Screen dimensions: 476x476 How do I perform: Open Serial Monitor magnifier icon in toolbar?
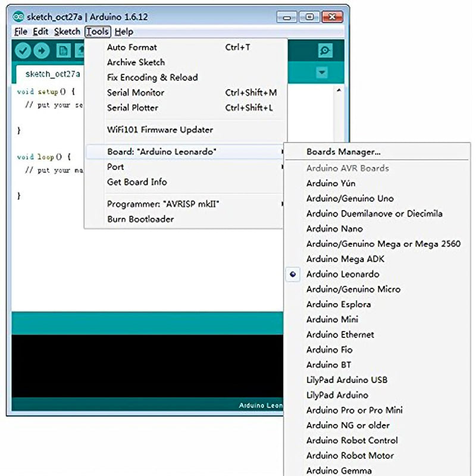[x=325, y=51]
